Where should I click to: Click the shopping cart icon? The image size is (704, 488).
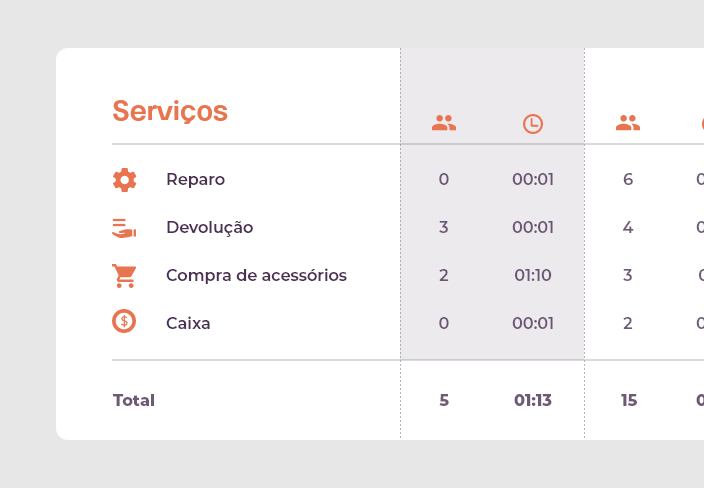point(124,276)
